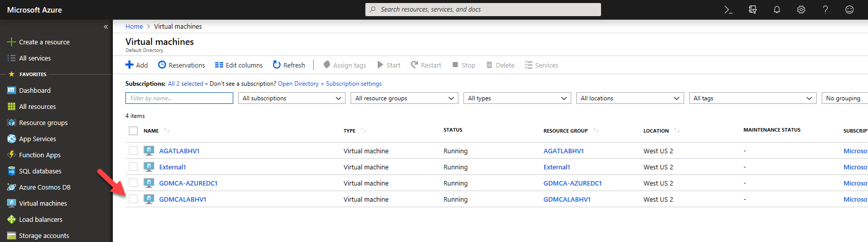
Task: Click the Function Apps lightning icon
Action: coord(11,155)
